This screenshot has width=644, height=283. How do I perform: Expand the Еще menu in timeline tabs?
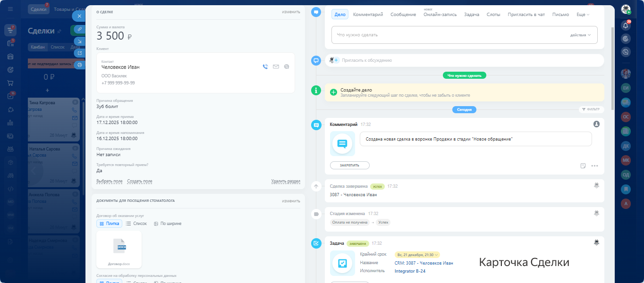(583, 15)
